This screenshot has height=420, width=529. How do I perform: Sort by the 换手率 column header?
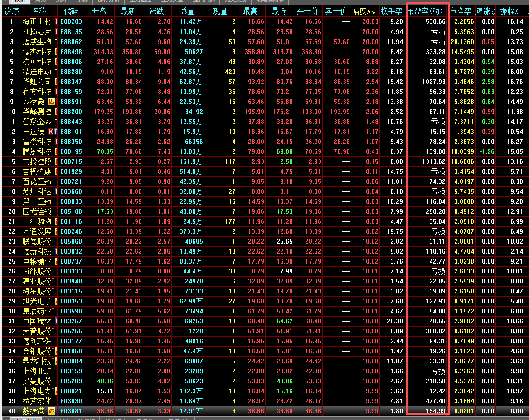coord(391,11)
